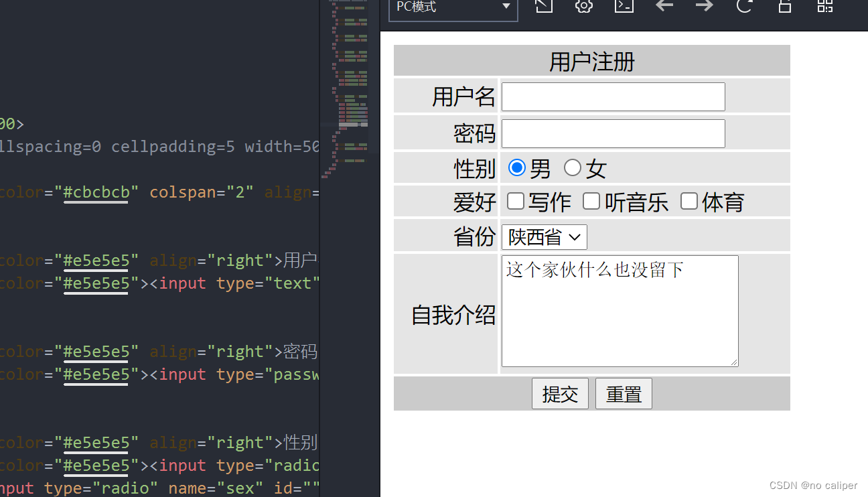Open the QR code icon in the toolbar
This screenshot has width=868, height=497.
(x=824, y=7)
